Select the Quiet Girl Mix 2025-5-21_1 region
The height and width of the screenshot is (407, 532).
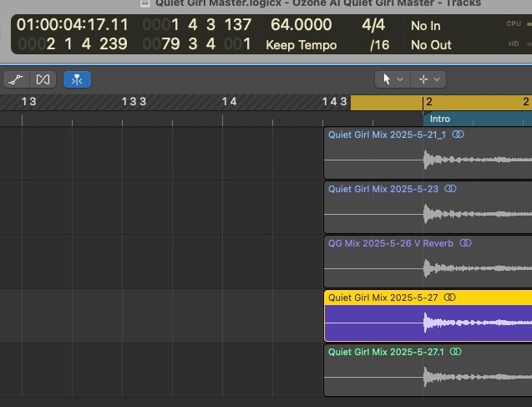(x=428, y=153)
